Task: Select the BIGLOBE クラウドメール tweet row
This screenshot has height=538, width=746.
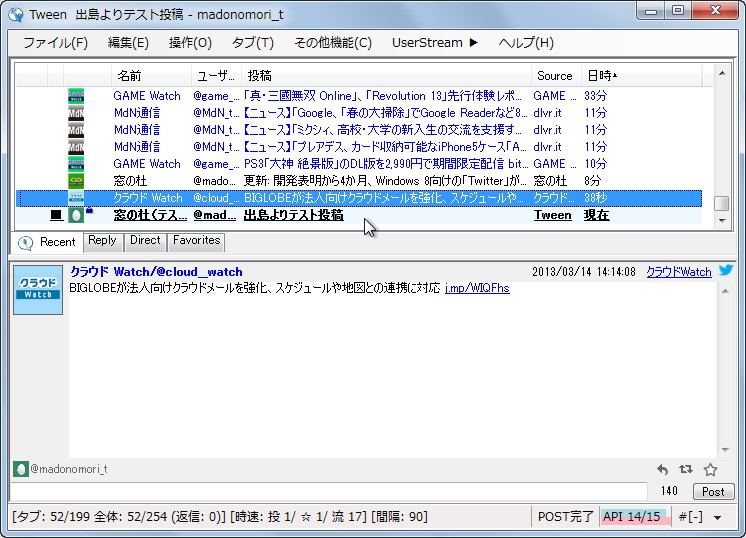Action: [359, 198]
